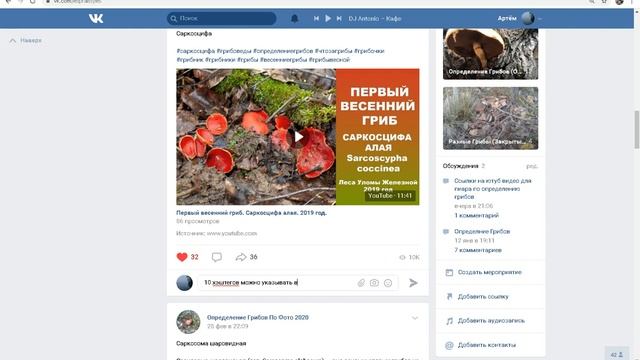Choose Добавить аудиозапись

(491, 321)
